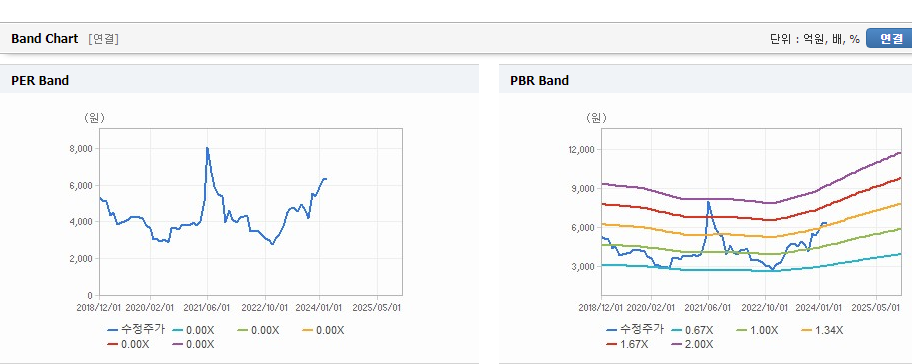Hide the 1.67X band via its legend entry
The width and height of the screenshot is (912, 364).
click(628, 344)
